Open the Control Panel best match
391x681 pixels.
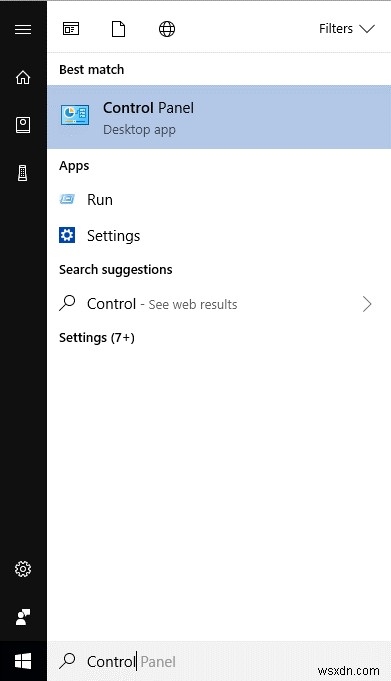pyautogui.click(x=219, y=117)
